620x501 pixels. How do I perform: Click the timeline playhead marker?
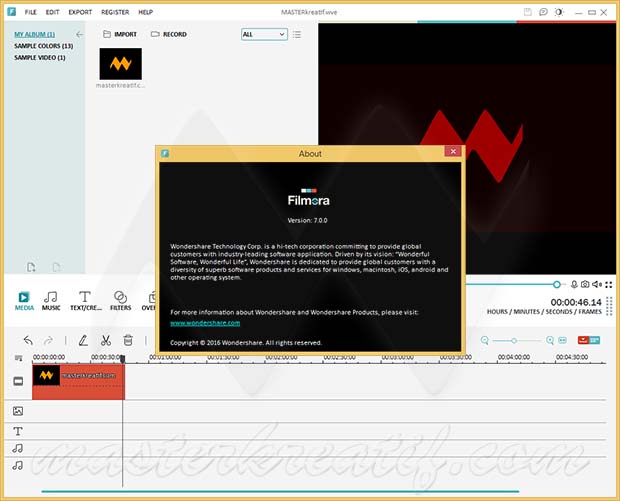click(123, 359)
